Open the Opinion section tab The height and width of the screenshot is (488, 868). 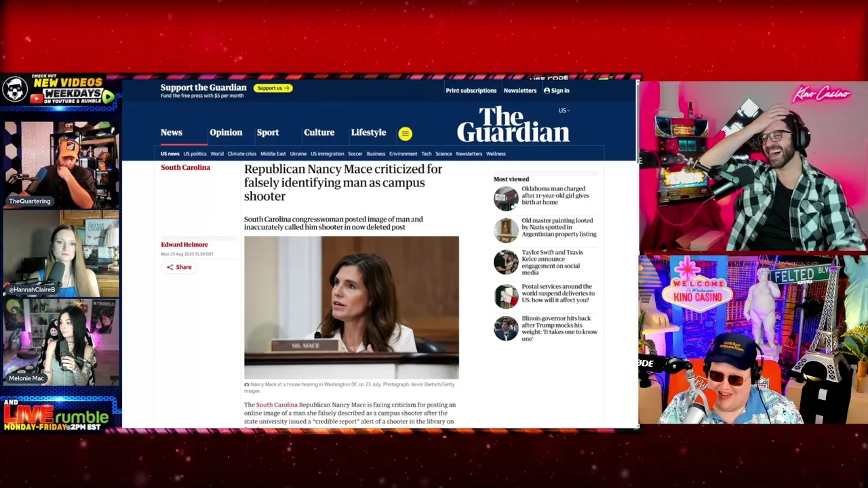click(226, 132)
